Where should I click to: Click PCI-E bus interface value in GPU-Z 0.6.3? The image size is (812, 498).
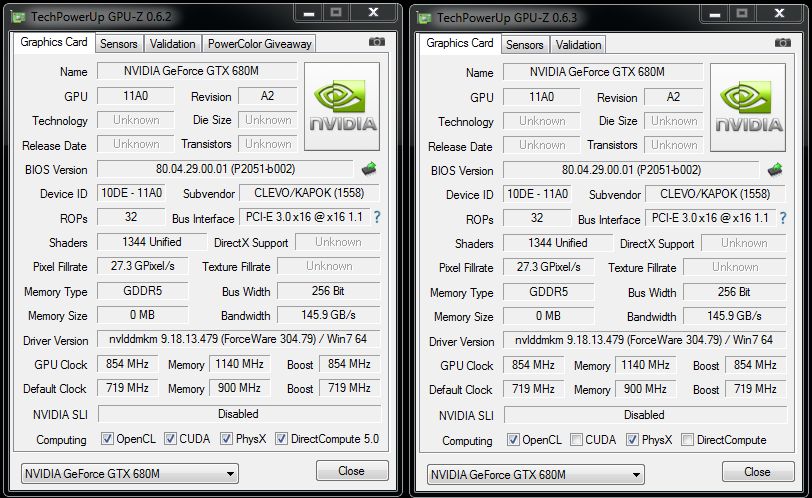pos(710,218)
